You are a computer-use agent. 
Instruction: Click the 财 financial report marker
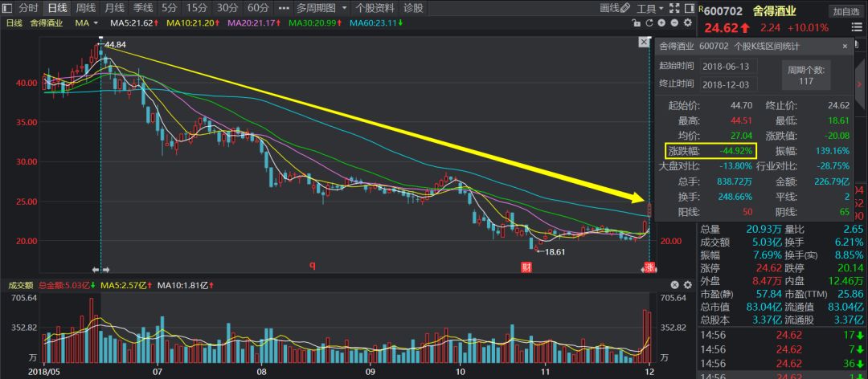coord(526,268)
